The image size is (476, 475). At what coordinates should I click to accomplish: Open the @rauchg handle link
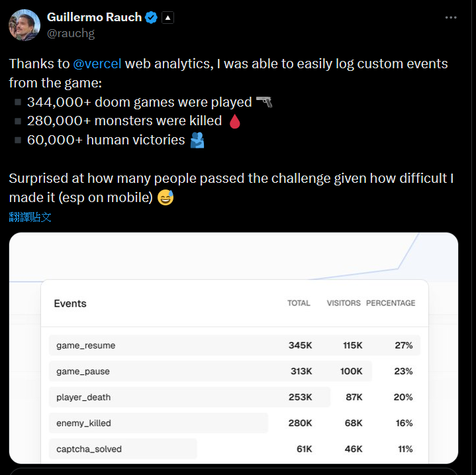71,33
